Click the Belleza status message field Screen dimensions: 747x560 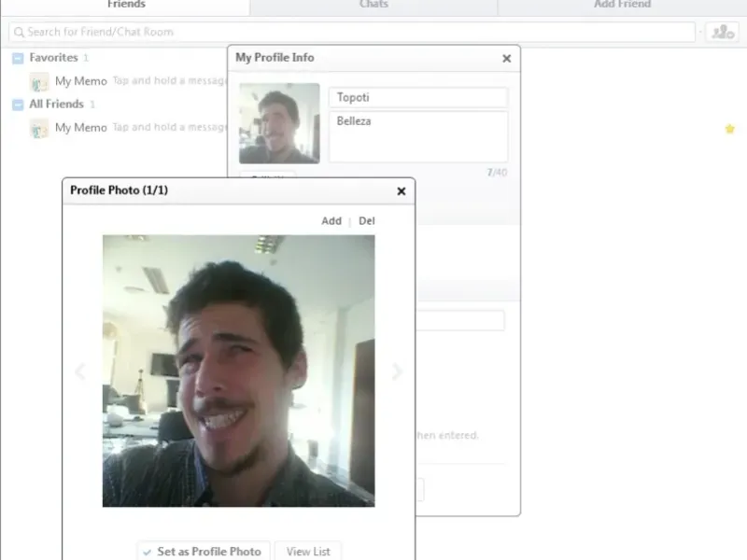coord(418,136)
